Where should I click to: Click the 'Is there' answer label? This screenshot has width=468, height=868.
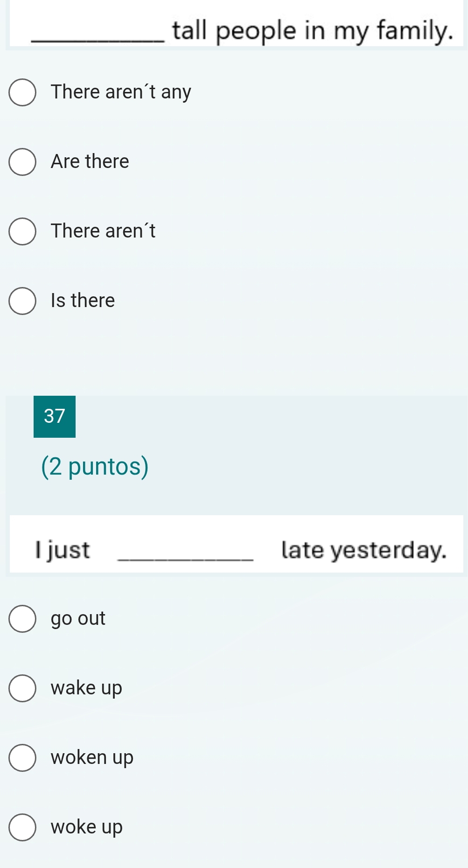pos(83,301)
